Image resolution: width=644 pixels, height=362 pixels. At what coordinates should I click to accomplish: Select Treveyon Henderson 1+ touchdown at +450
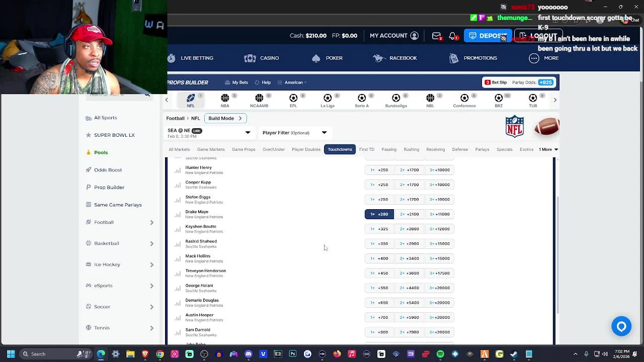pyautogui.click(x=379, y=273)
